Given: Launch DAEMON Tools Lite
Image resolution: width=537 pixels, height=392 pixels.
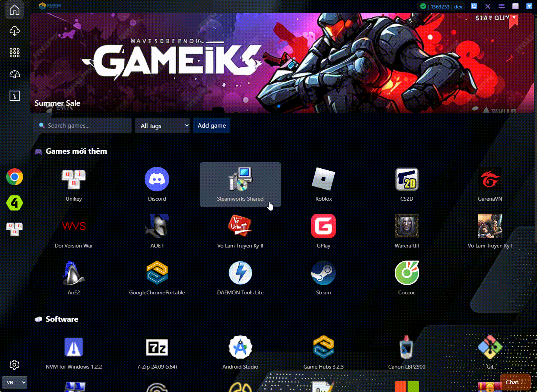Looking at the screenshot, I should [x=240, y=273].
